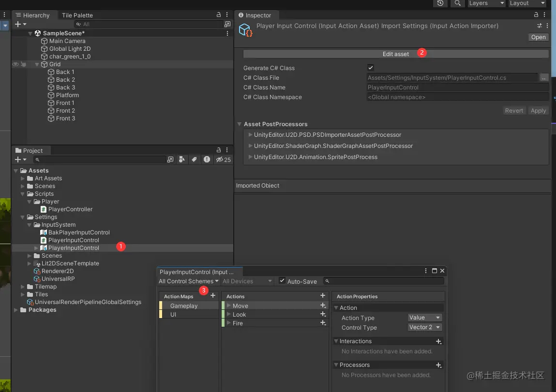Lock the Project panel

pyautogui.click(x=218, y=150)
